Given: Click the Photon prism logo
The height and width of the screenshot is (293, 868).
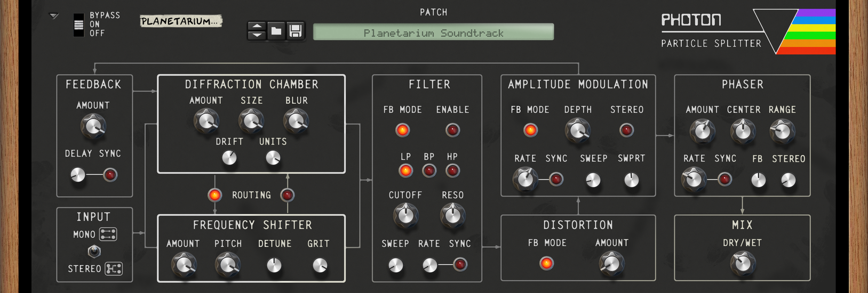Looking at the screenshot, I should [794, 31].
